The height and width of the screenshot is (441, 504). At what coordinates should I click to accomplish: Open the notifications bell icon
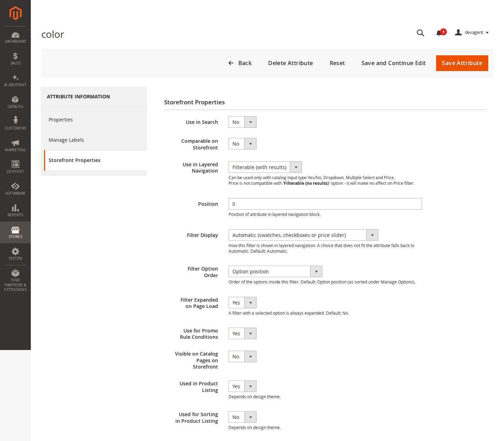pos(439,33)
